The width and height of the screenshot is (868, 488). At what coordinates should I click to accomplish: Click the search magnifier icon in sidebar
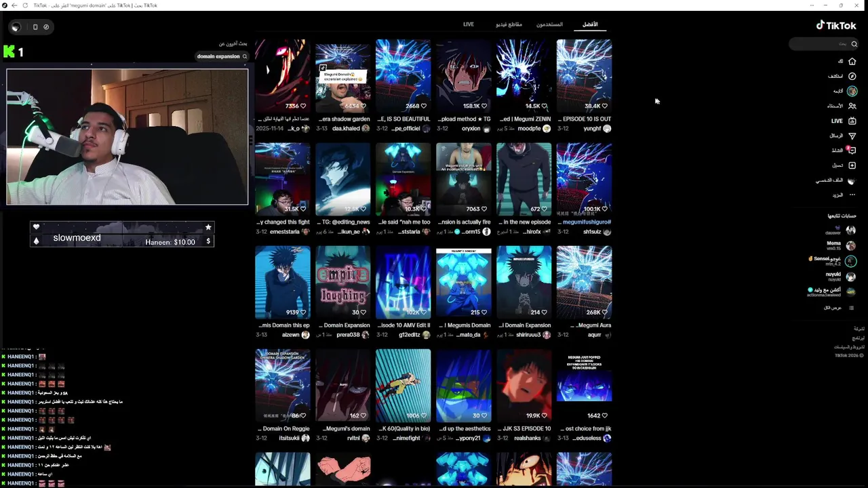click(854, 44)
